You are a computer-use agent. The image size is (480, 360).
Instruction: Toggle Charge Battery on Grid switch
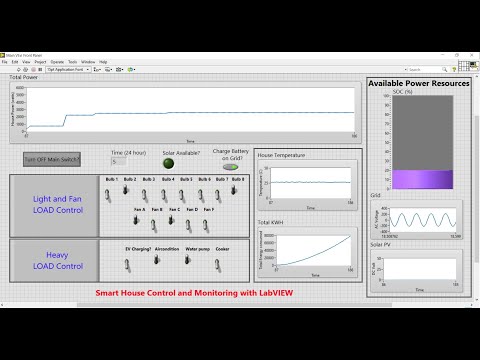[x=230, y=167]
